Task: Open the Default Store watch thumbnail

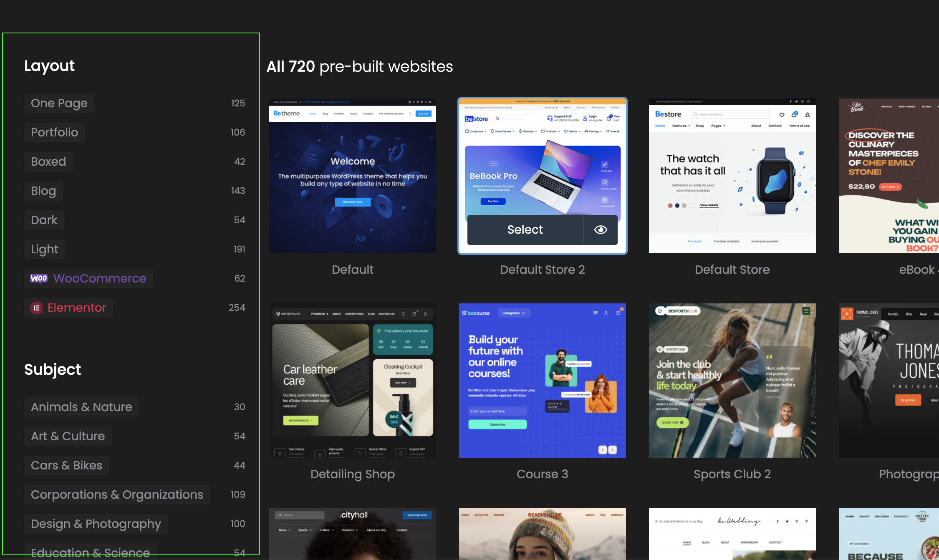Action: pyautogui.click(x=732, y=176)
